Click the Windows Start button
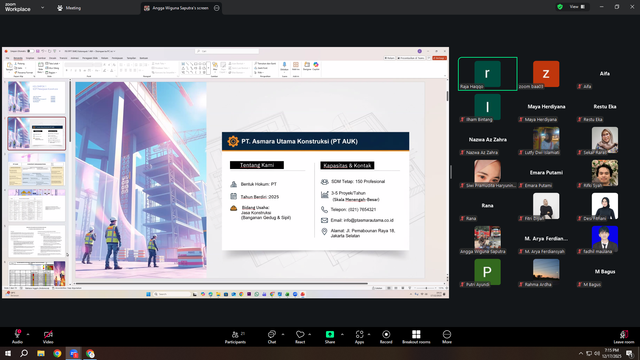The image size is (640, 360). point(8,353)
